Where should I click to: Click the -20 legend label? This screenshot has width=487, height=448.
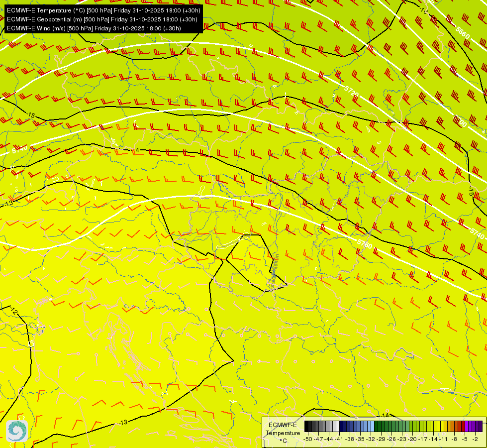(412, 439)
